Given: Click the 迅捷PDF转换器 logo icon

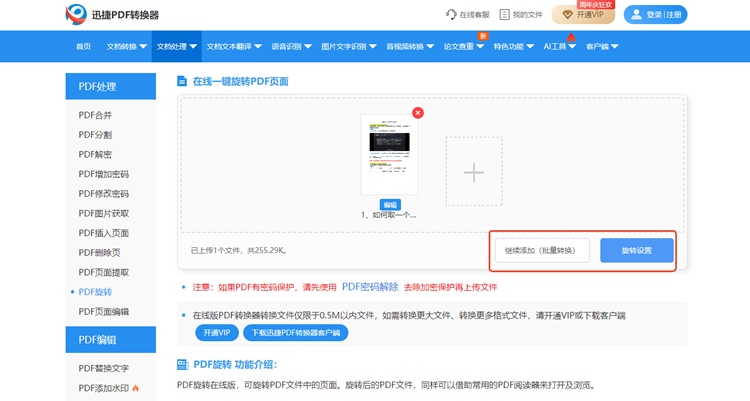Looking at the screenshot, I should (76, 14).
